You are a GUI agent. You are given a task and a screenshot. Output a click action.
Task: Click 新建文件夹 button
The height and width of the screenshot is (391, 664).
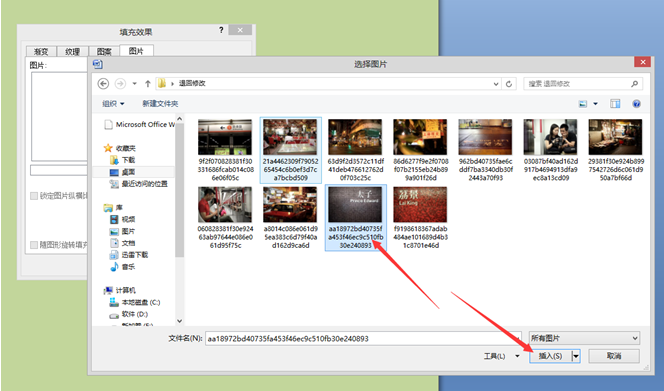160,103
